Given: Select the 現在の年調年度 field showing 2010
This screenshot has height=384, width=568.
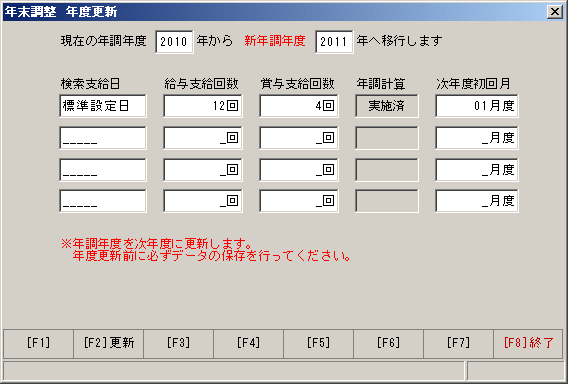Looking at the screenshot, I should point(174,42).
